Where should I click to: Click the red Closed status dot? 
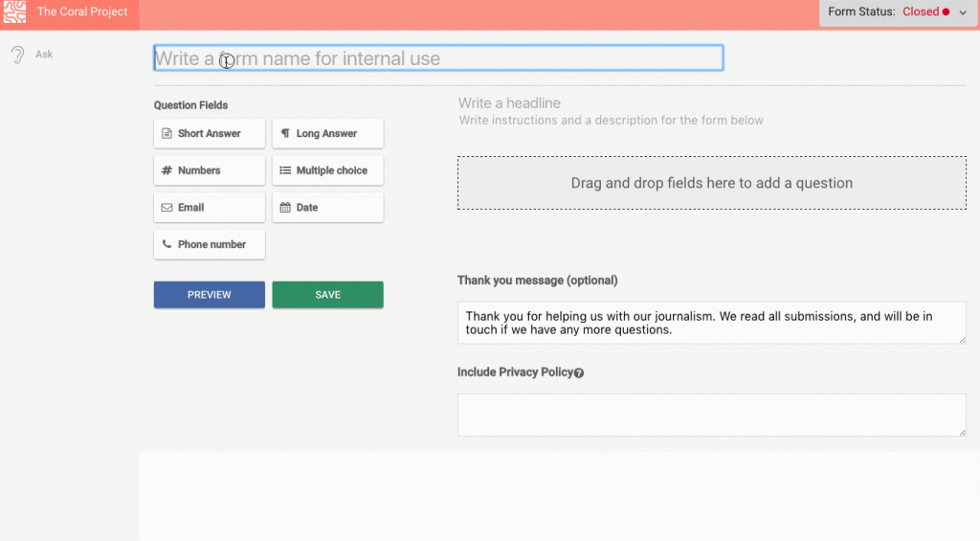tap(946, 11)
